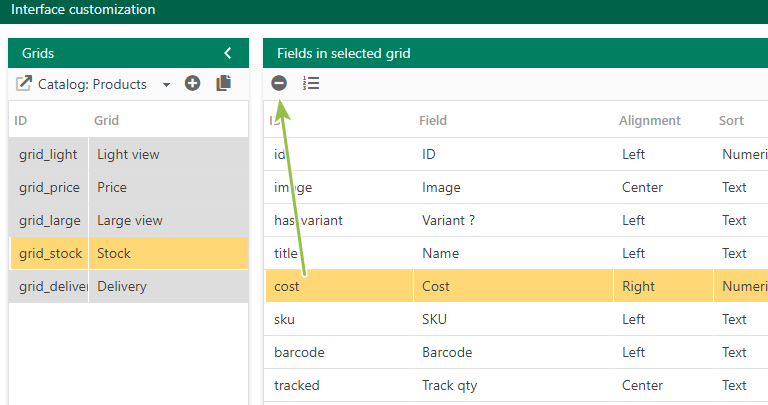Select the grid_light Light view row

click(129, 154)
